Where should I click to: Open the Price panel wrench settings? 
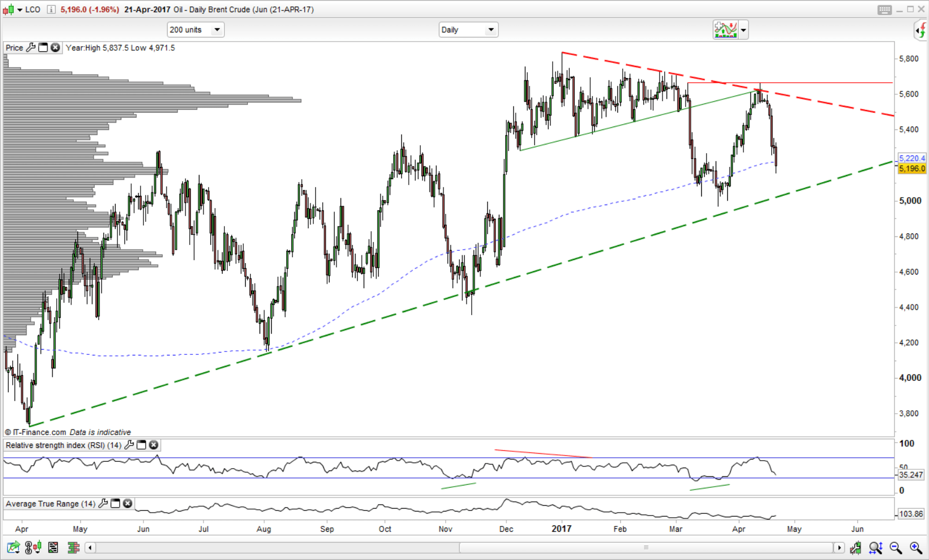[x=31, y=48]
